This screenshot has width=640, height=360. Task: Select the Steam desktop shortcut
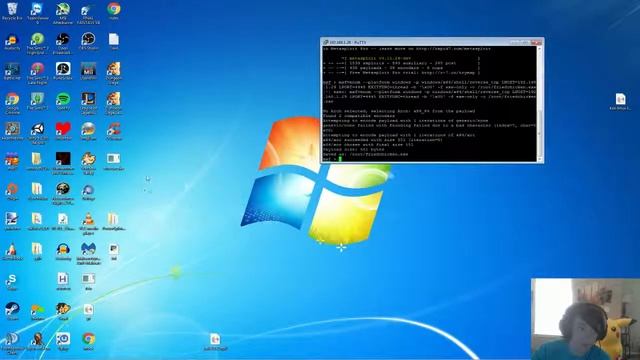click(12, 312)
